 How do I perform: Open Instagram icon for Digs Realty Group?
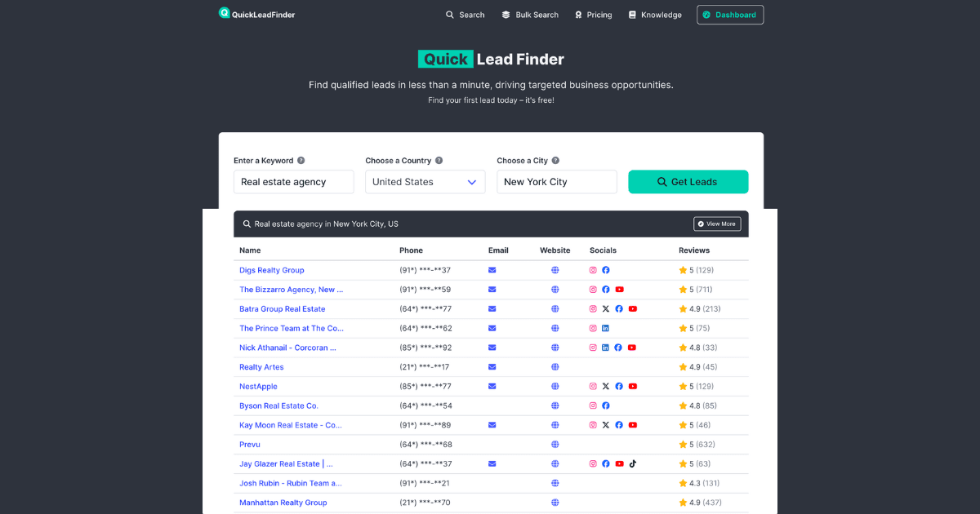coord(594,270)
